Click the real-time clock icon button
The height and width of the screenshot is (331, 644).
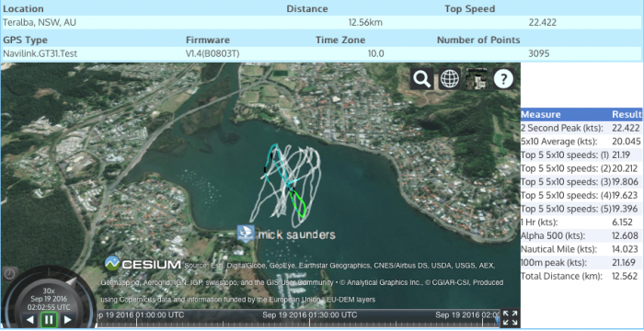click(9, 274)
